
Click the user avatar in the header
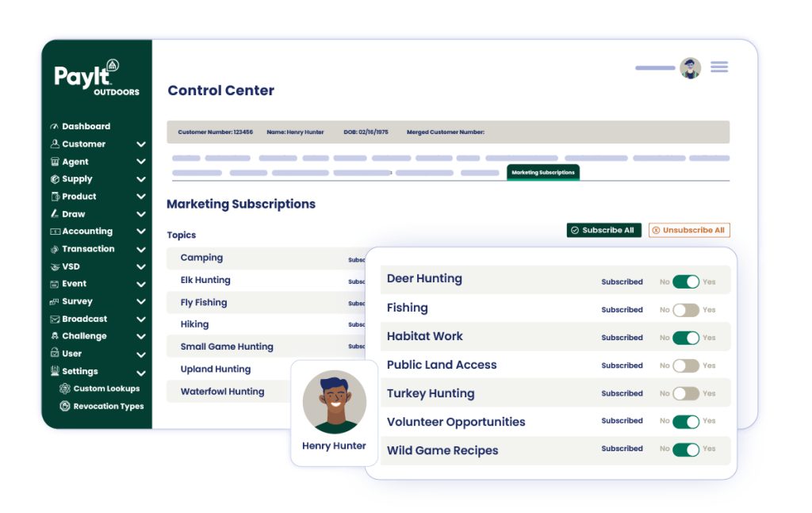[x=690, y=68]
